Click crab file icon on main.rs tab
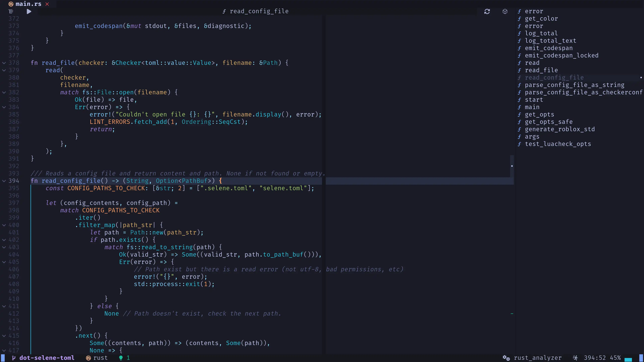The width and height of the screenshot is (644, 362). (11, 4)
